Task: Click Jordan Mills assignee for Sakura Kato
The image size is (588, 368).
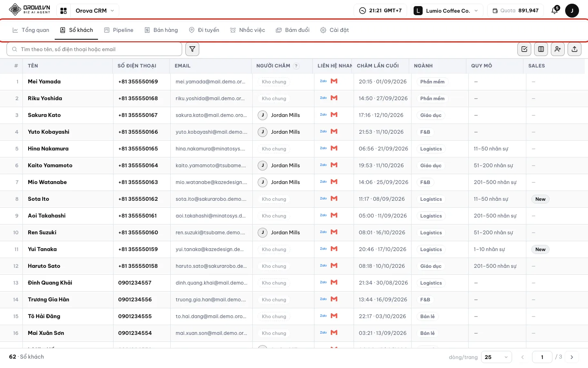Action: point(279,115)
